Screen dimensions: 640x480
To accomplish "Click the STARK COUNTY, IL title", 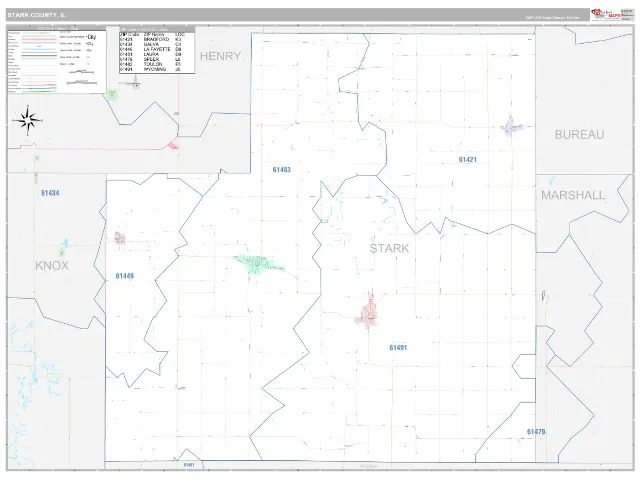I will [x=36, y=15].
